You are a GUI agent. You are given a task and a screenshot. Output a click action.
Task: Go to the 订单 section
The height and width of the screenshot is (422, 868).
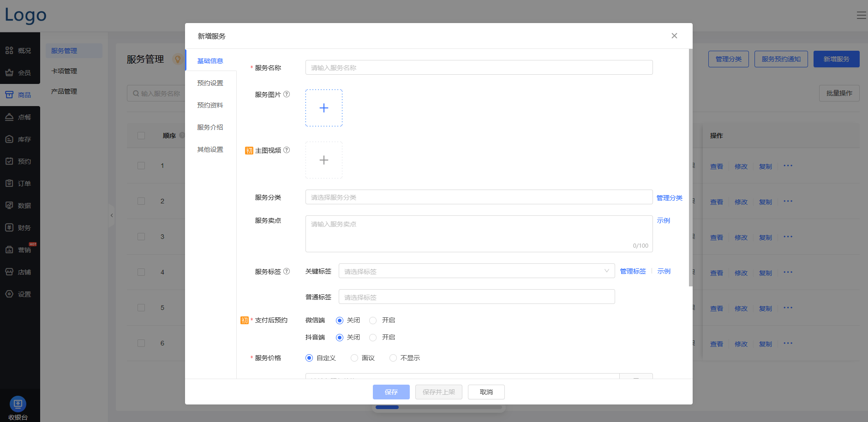pyautogui.click(x=20, y=183)
